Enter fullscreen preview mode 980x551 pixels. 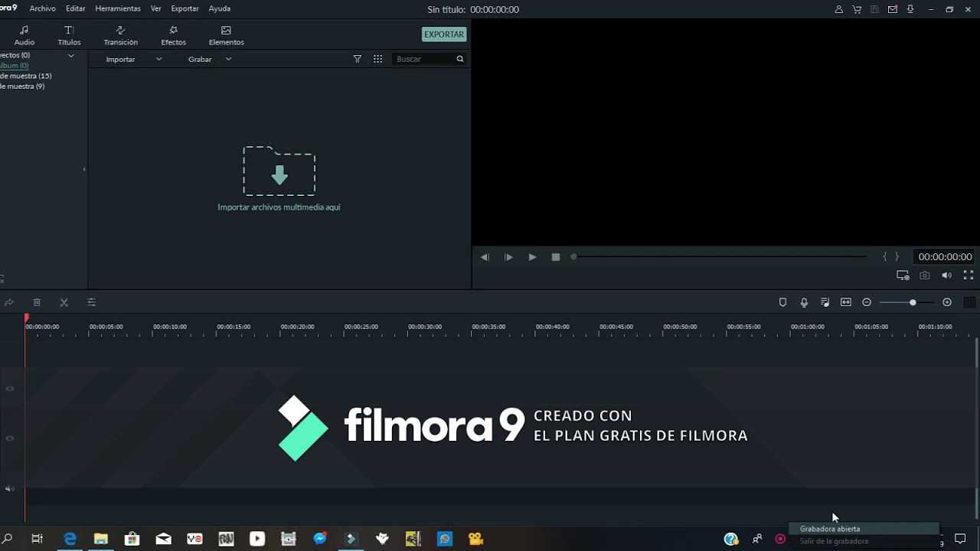click(x=968, y=275)
